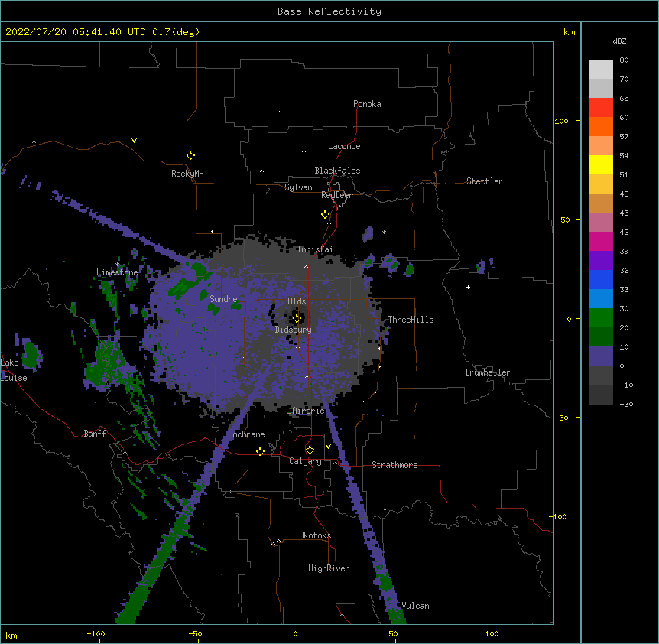Pick the magenta swatch in the dBZ legend
The height and width of the screenshot is (644, 659).
tap(601, 241)
